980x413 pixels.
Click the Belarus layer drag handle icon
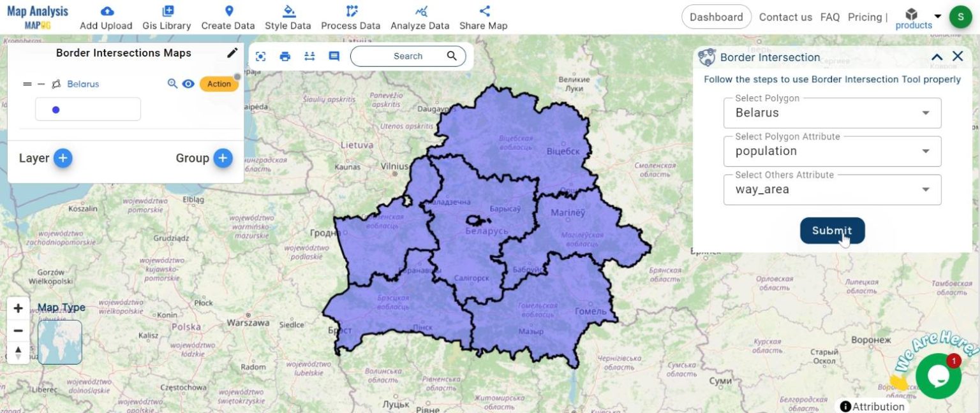27,84
